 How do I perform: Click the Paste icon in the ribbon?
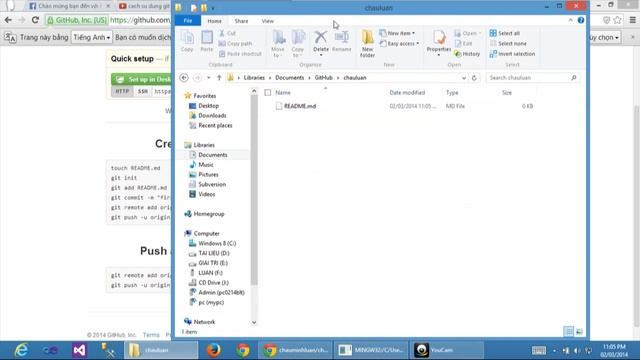click(x=207, y=41)
